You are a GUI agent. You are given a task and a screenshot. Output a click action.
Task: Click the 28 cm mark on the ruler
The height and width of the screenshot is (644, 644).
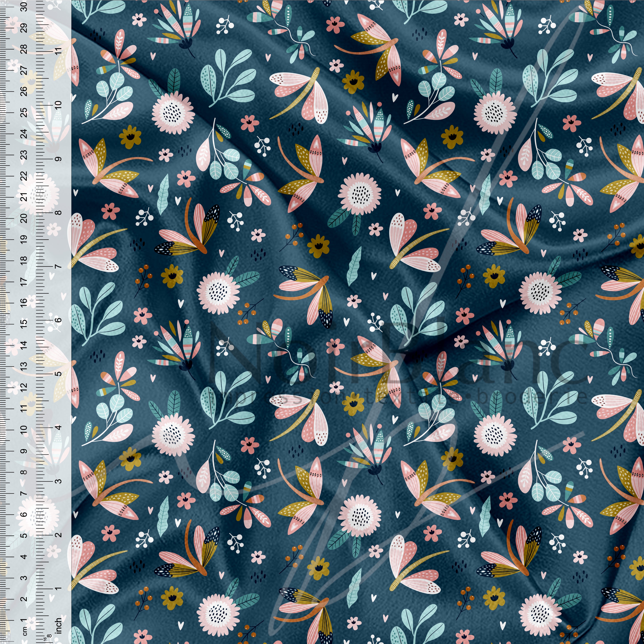click(24, 49)
